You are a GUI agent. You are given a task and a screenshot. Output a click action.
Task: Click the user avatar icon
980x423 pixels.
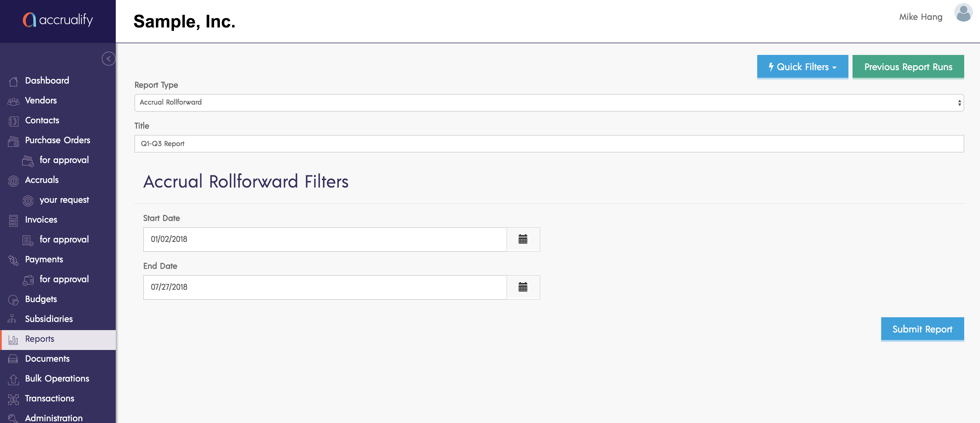click(963, 14)
